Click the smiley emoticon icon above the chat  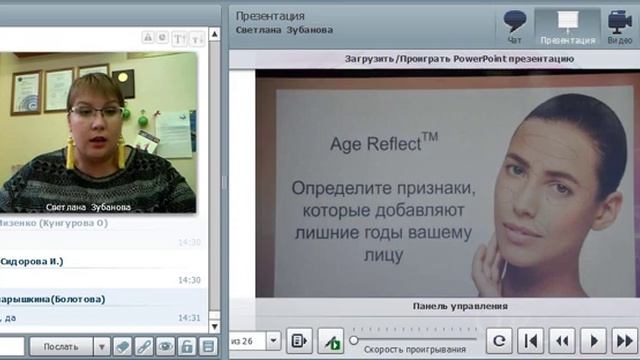(162, 38)
